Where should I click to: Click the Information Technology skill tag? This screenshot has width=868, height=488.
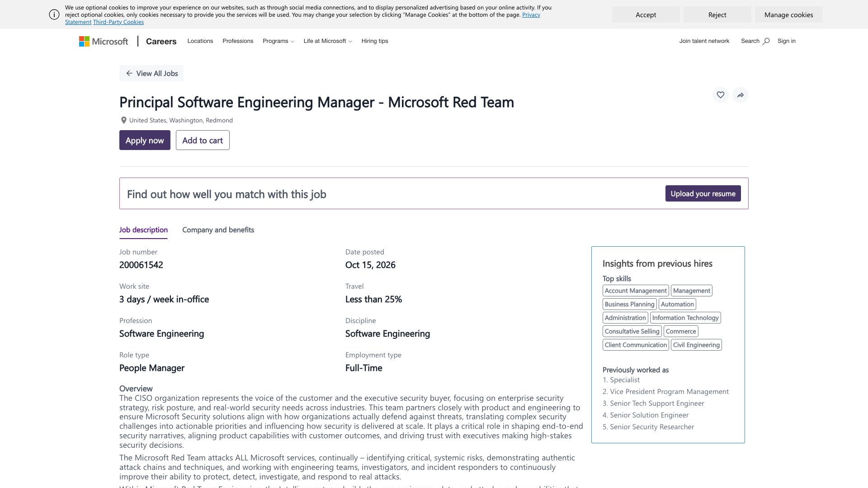[685, 318]
